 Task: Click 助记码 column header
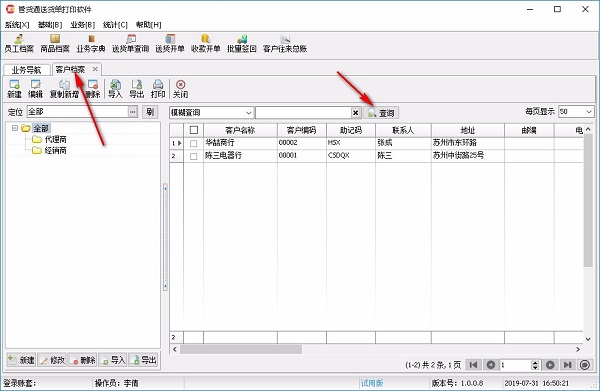click(351, 130)
